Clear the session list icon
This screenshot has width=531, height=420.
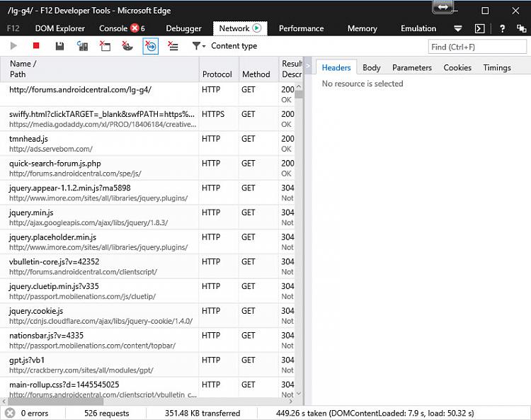(x=173, y=46)
